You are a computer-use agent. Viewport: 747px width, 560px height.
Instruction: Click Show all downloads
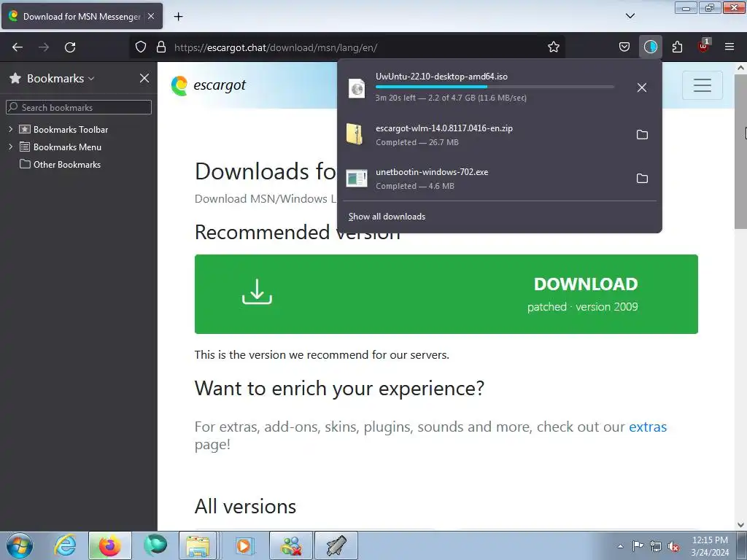tap(387, 217)
